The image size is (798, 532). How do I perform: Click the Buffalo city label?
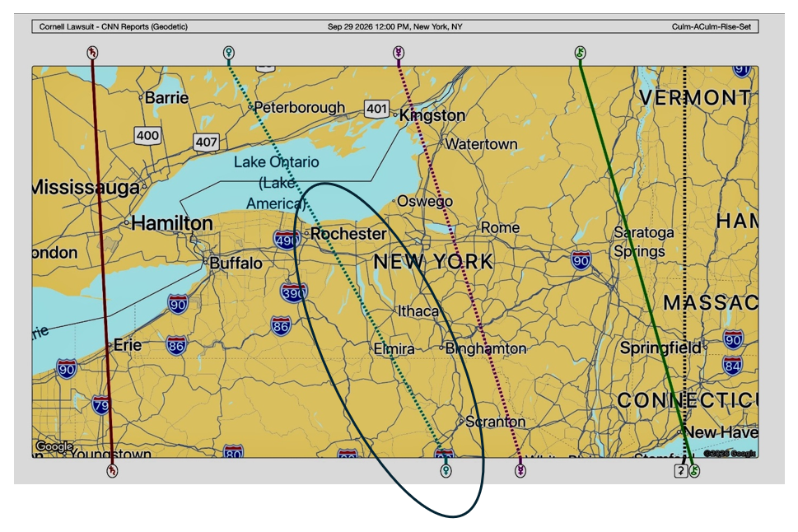(x=236, y=264)
